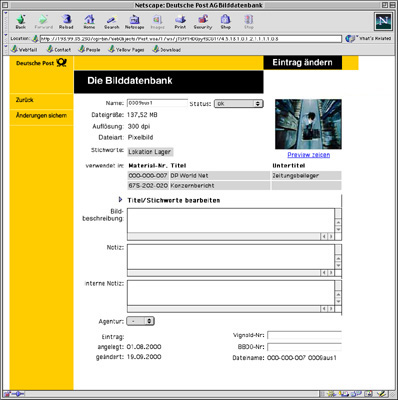This screenshot has width=398, height=400.
Task: Click Änderungen sichern in the sidebar
Action: pos(41,116)
